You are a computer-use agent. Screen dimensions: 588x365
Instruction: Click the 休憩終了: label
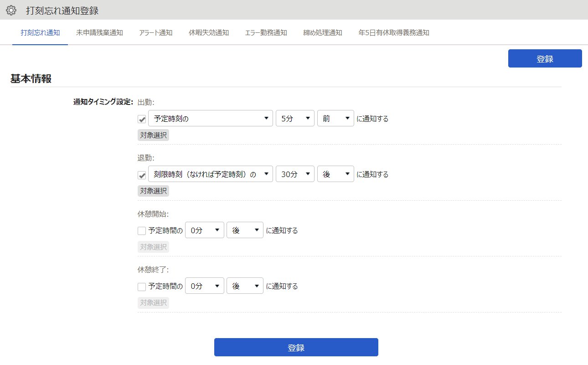[153, 269]
